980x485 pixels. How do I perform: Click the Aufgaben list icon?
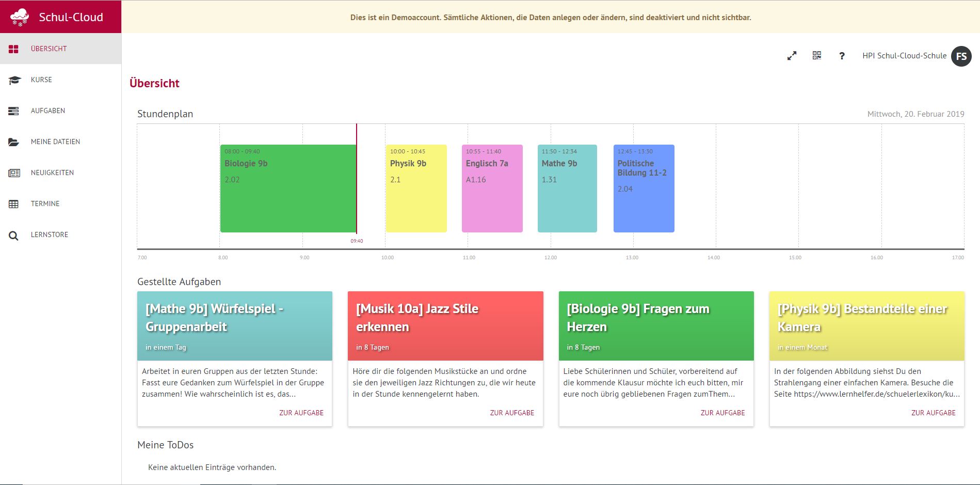14,111
